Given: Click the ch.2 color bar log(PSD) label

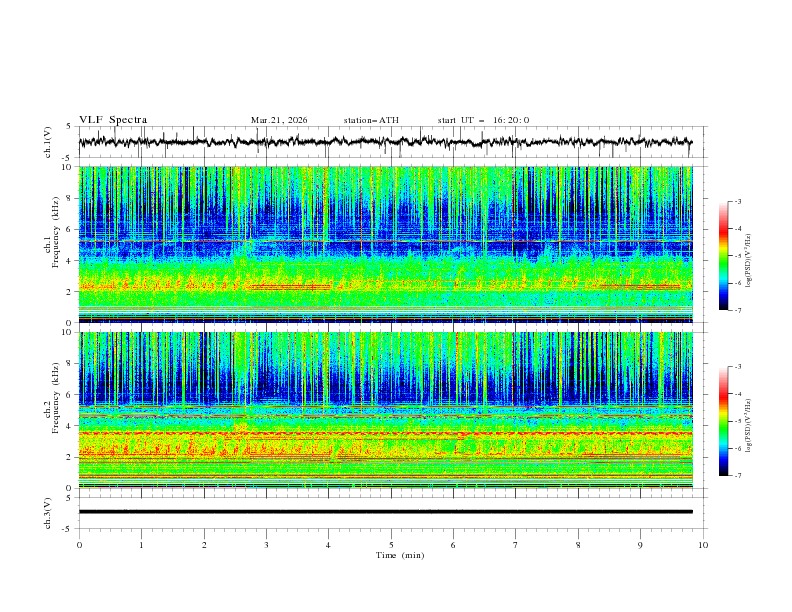Looking at the screenshot, I should coord(749,426).
